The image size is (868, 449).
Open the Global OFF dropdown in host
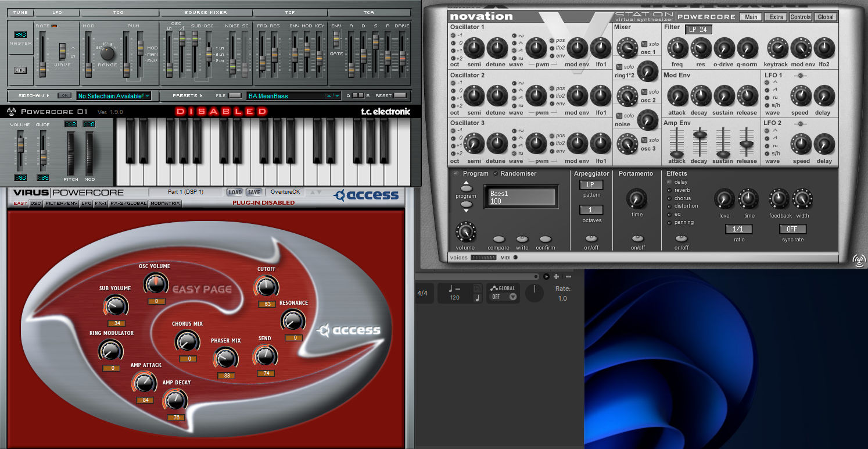[503, 297]
